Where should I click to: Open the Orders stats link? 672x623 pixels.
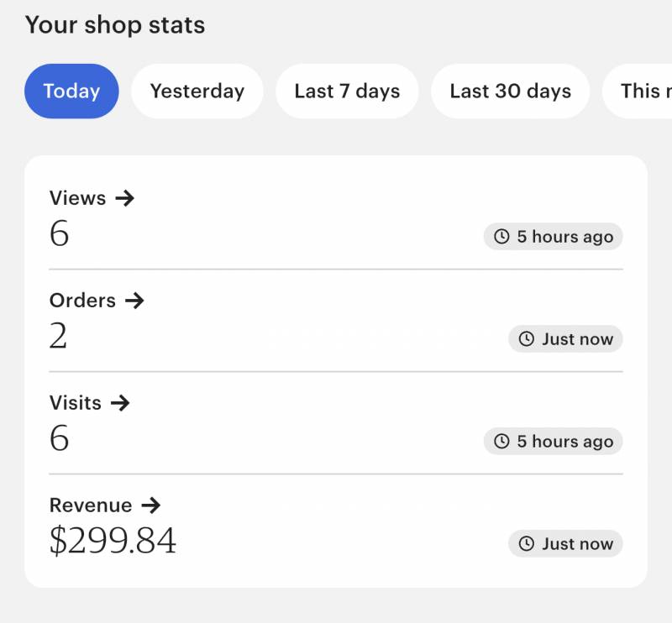97,301
